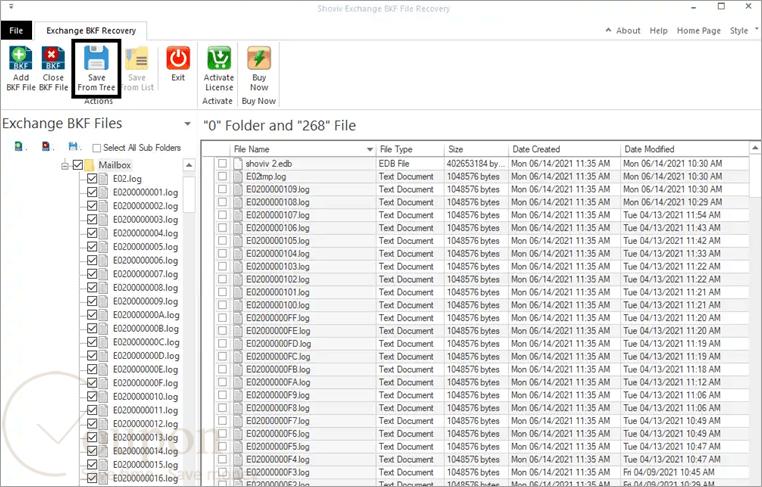Click the Activate License cart icon
This screenshot has height=487, width=762.
coord(219,58)
